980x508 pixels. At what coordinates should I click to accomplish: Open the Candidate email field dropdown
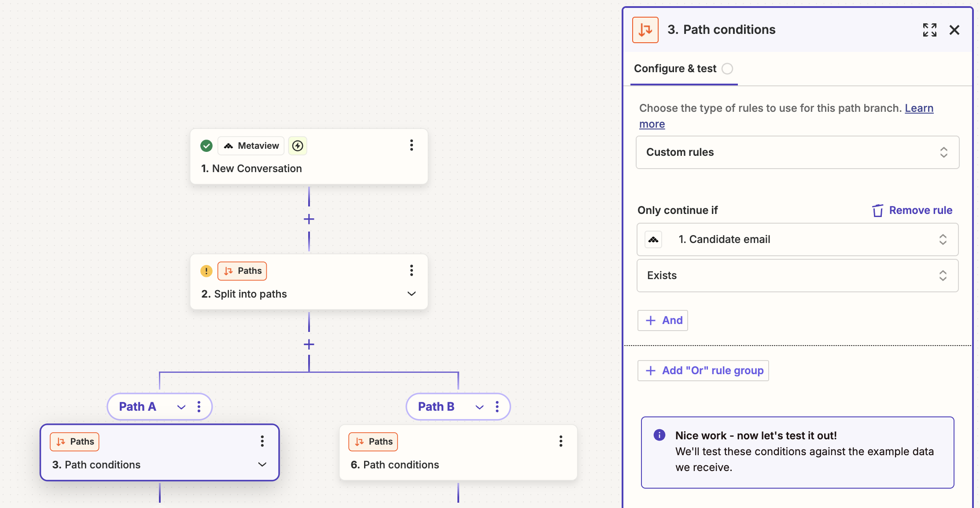797,239
